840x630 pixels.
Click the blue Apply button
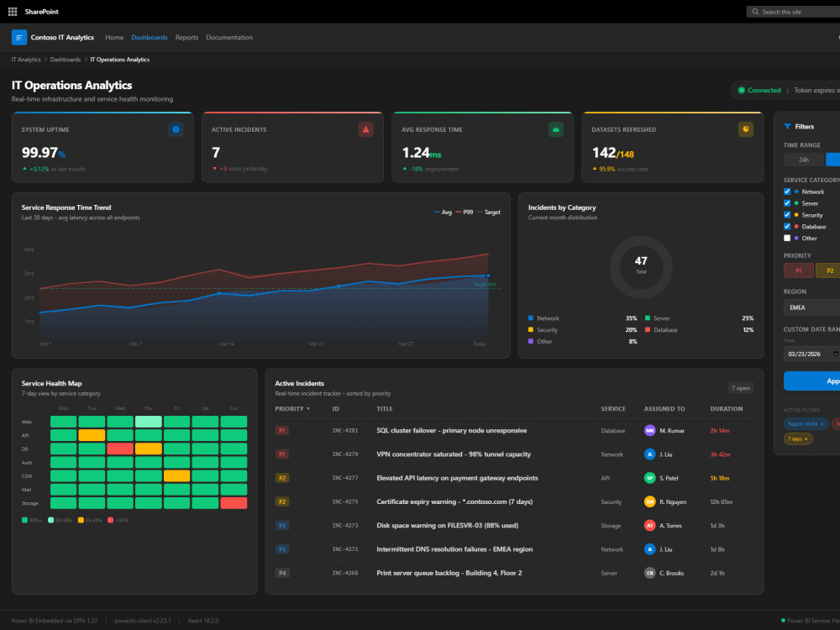coord(811,381)
